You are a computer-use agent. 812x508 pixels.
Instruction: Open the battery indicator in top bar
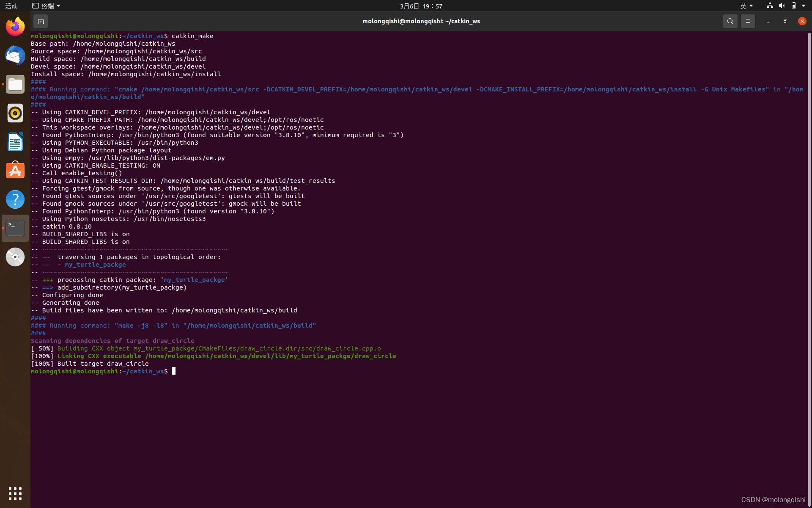tap(793, 6)
